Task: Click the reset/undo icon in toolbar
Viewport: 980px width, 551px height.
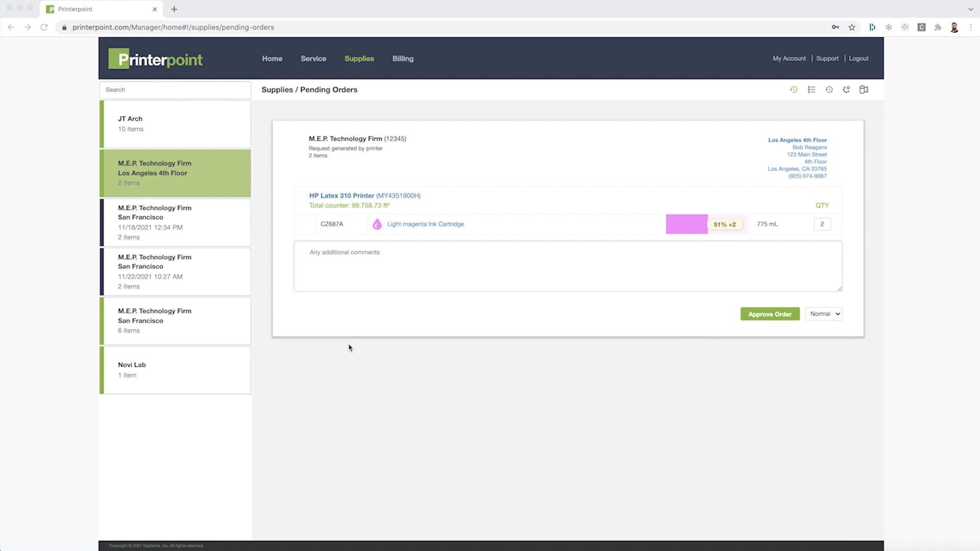Action: (x=794, y=89)
